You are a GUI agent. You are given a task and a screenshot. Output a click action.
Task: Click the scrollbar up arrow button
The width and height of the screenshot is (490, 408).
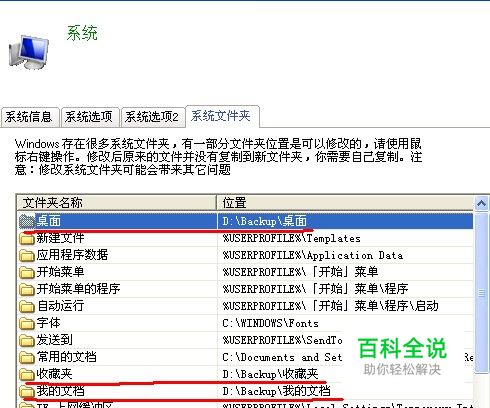point(481,203)
